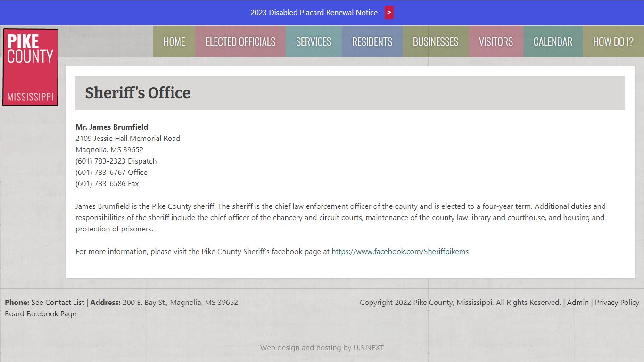The width and height of the screenshot is (644, 362).
Task: Open the Board Facebook Page link
Action: click(x=41, y=314)
